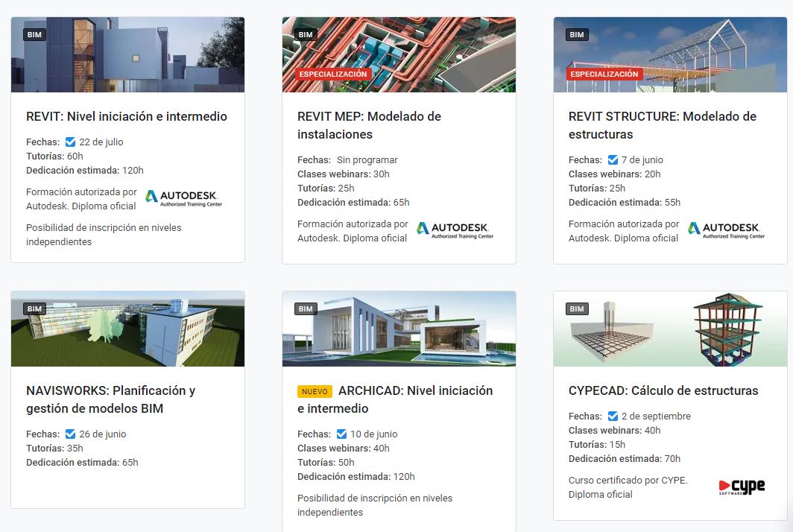This screenshot has width=793, height=532.
Task: Click the BIM tag on CYPECAD card
Action: click(577, 308)
